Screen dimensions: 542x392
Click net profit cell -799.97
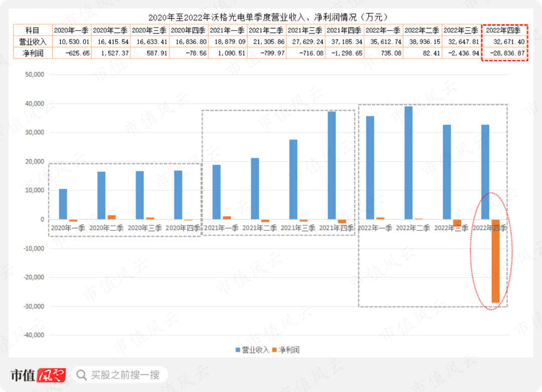point(266,53)
